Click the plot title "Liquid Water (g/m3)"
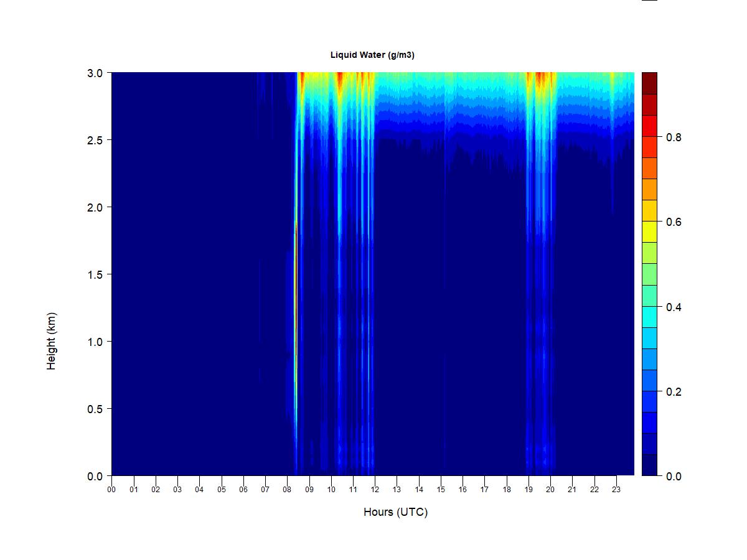Screen dimensions: 747x560 (x=372, y=55)
